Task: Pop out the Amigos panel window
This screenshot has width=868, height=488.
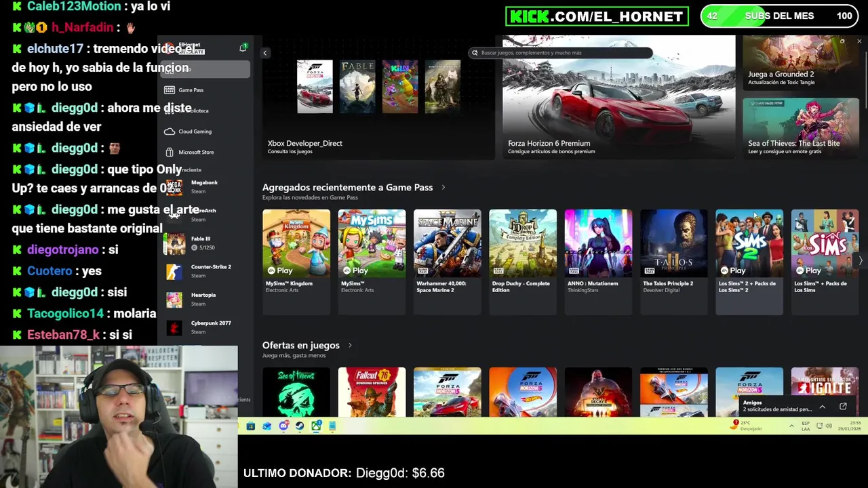Action: 843,407
